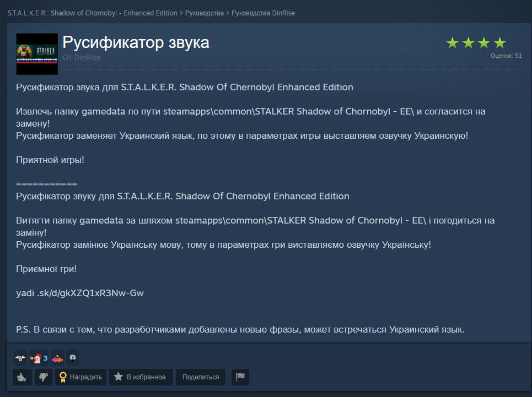Click the winged medal award reaction
The image size is (532, 397).
20,358
